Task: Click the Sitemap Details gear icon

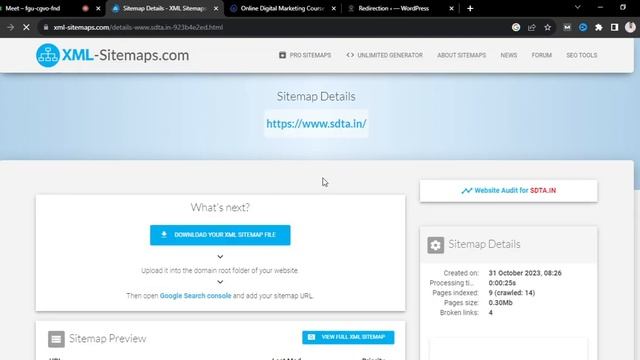Action: click(x=436, y=245)
